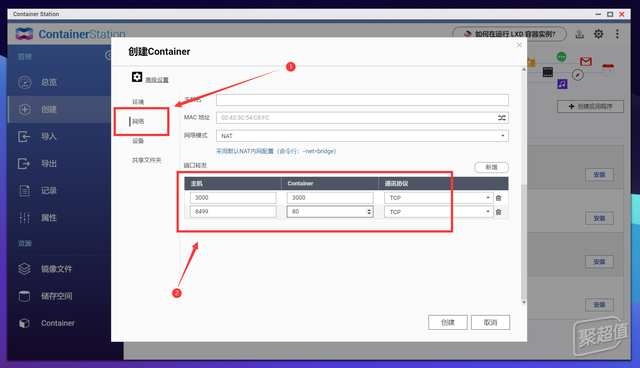Click the 镜像文件 layers icon
The image size is (640, 368).
24,269
